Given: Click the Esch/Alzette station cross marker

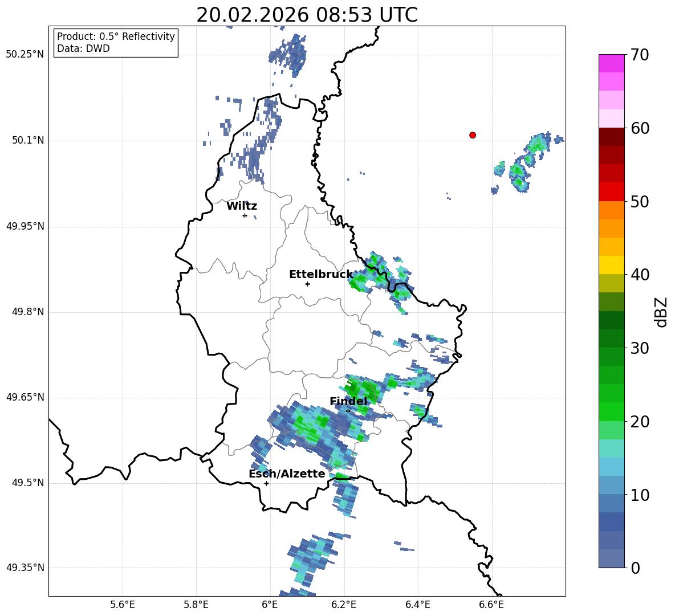Looking at the screenshot, I should point(266,483).
